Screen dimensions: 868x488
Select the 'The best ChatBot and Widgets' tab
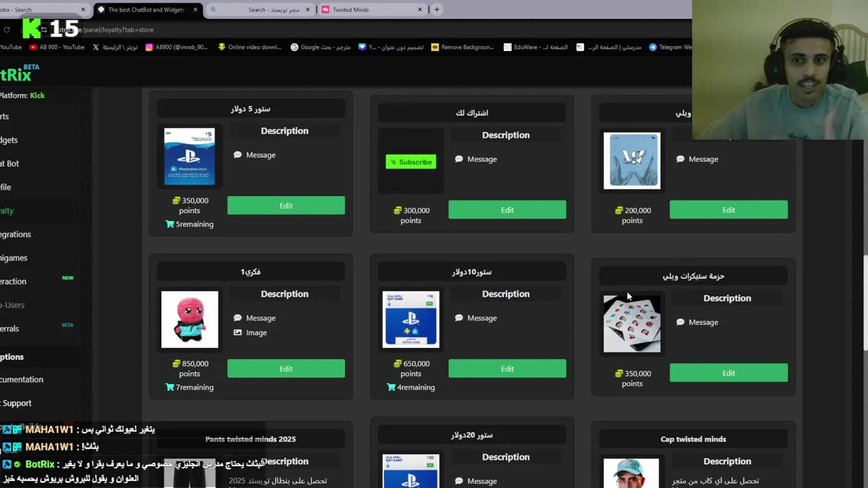click(x=146, y=9)
